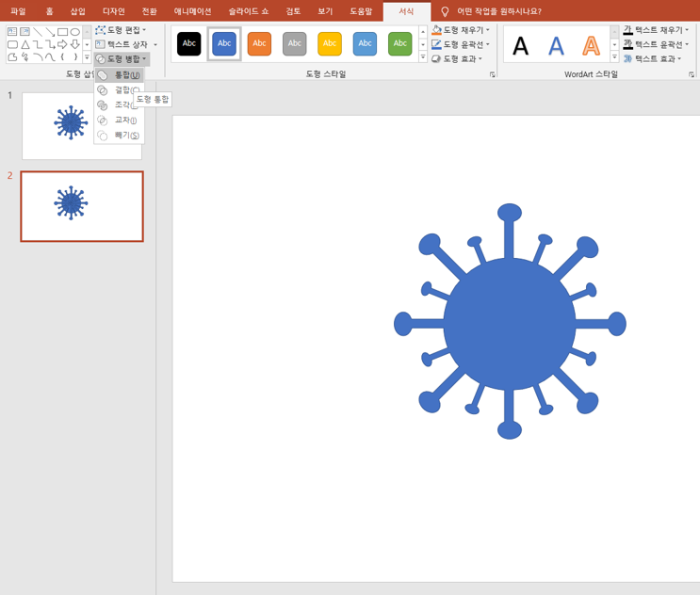The image size is (700, 595).
Task: Choose 조각 fragment merge option
Action: tap(120, 105)
